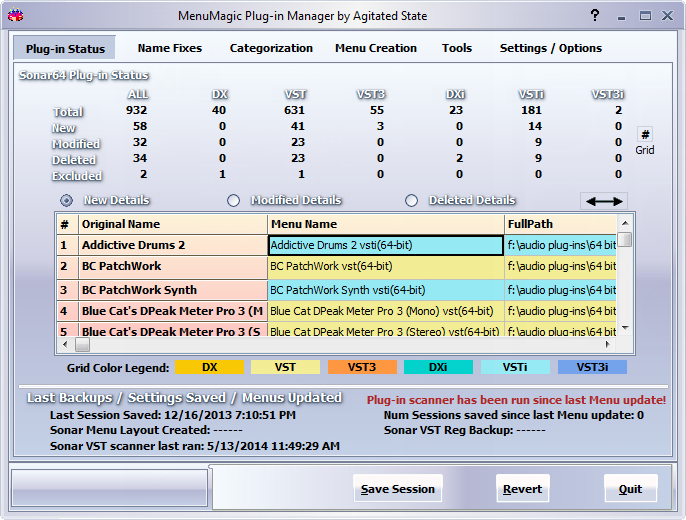Open the Categorization tab
Image resolution: width=686 pixels, height=520 pixels.
coord(271,48)
